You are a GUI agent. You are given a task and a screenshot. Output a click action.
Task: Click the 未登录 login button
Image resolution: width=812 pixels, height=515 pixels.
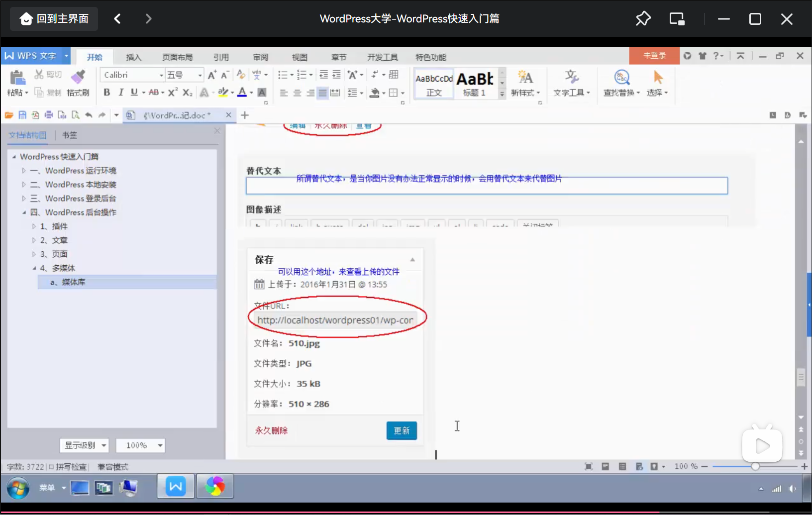[654, 56]
